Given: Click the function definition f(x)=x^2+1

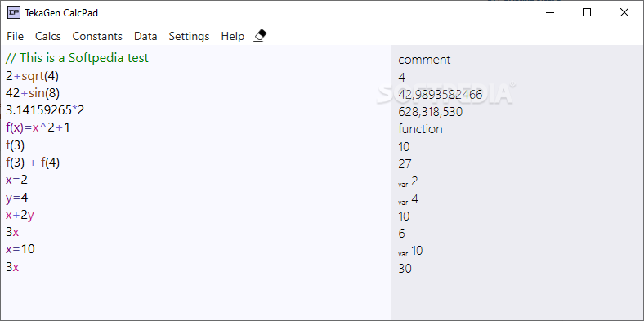Looking at the screenshot, I should [x=38, y=127].
